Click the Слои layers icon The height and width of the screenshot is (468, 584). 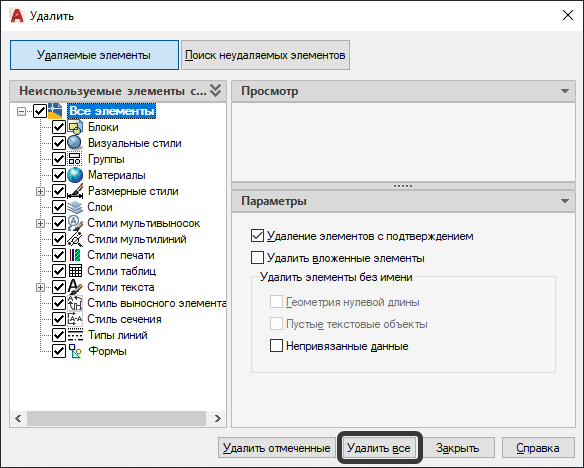(x=75, y=207)
